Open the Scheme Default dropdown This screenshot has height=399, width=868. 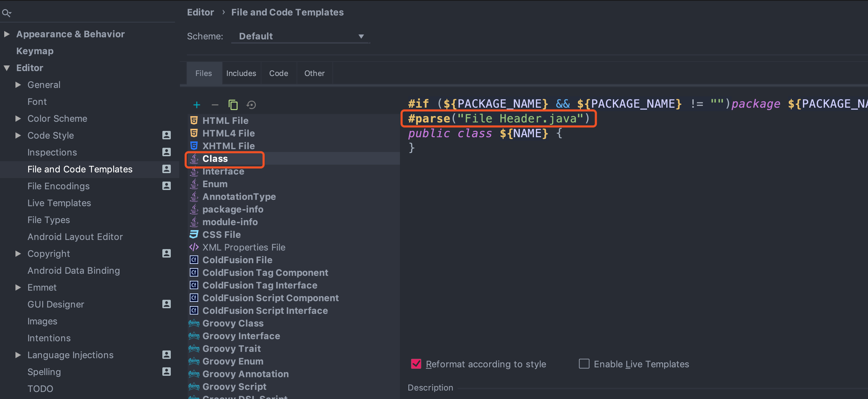300,36
